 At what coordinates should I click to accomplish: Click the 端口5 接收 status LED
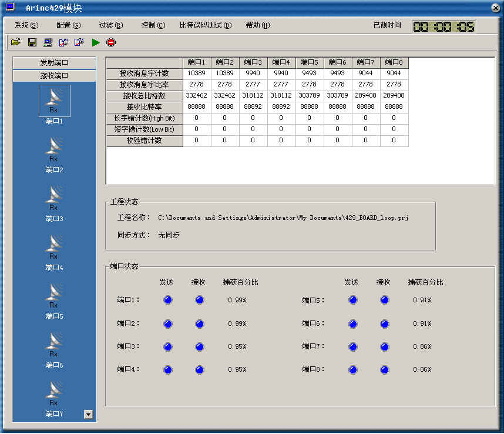tap(385, 300)
